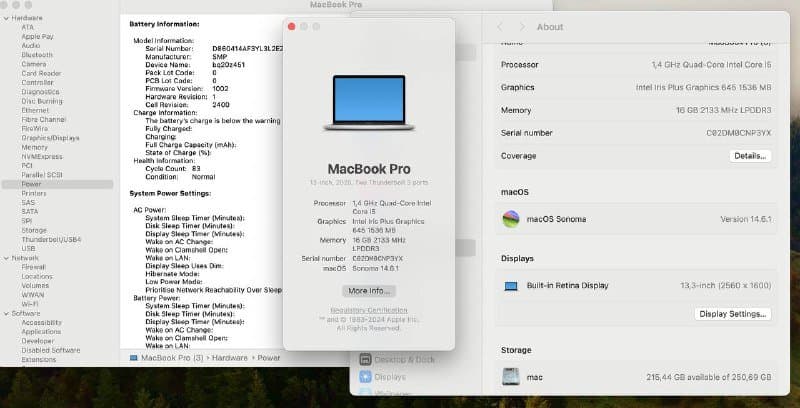
Task: Click the mac storage drive icon
Action: point(511,377)
